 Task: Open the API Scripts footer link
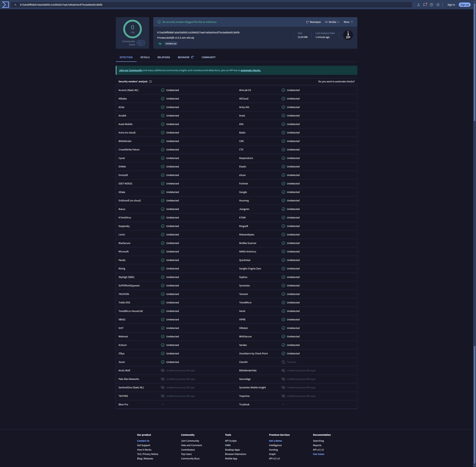click(231, 441)
